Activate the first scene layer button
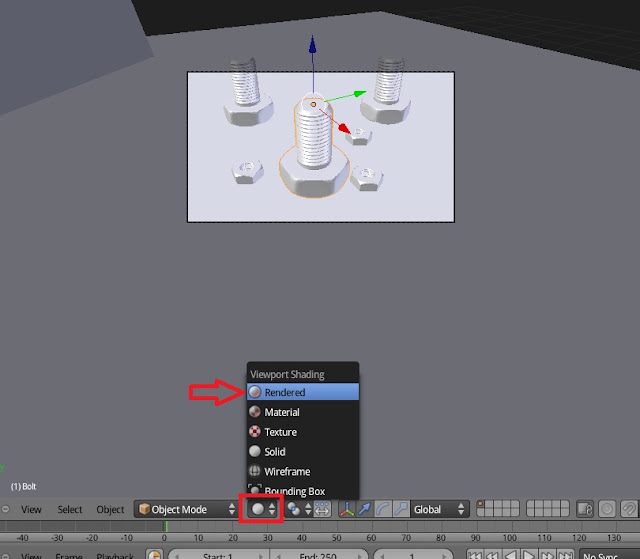Screen dimensions: 640x559 click(x=481, y=505)
